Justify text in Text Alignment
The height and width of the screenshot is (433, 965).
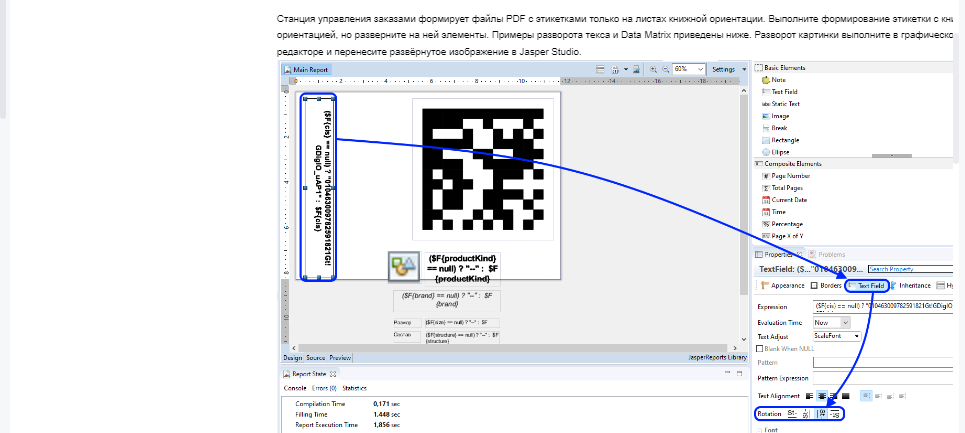point(845,396)
